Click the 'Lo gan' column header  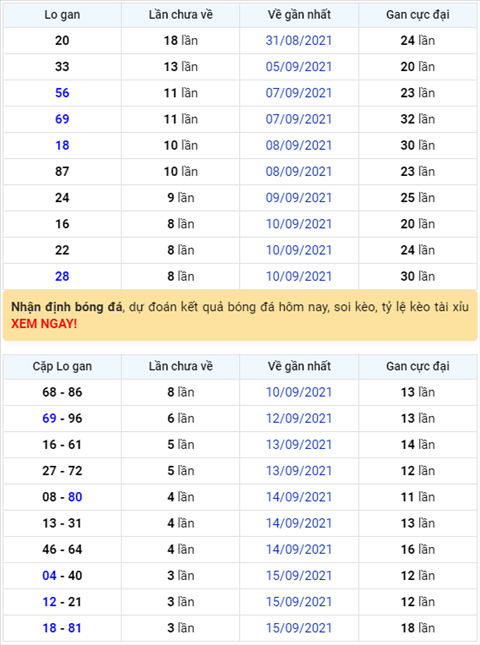click(x=62, y=15)
